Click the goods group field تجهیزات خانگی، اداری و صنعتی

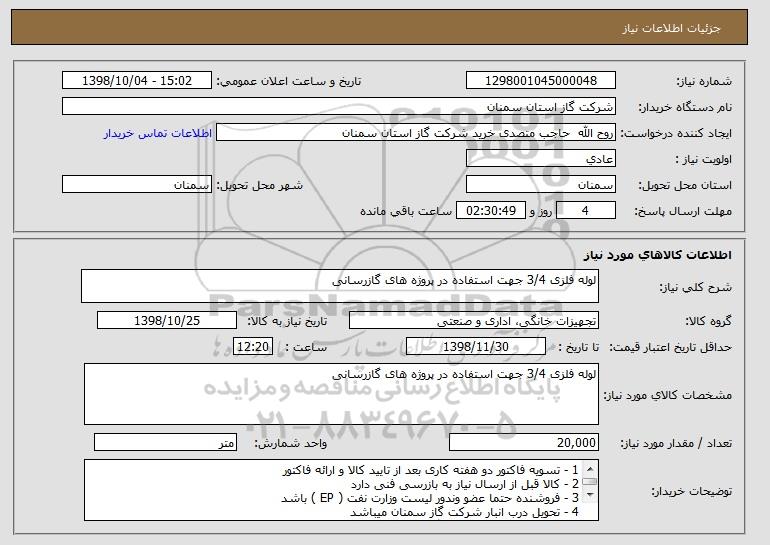pos(474,321)
